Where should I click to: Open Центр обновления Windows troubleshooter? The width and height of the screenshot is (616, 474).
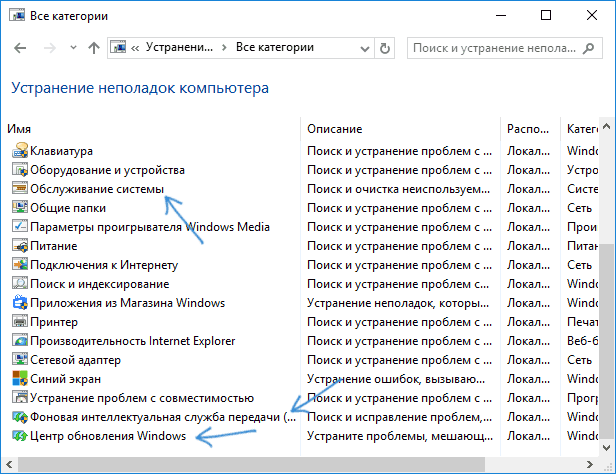click(108, 436)
